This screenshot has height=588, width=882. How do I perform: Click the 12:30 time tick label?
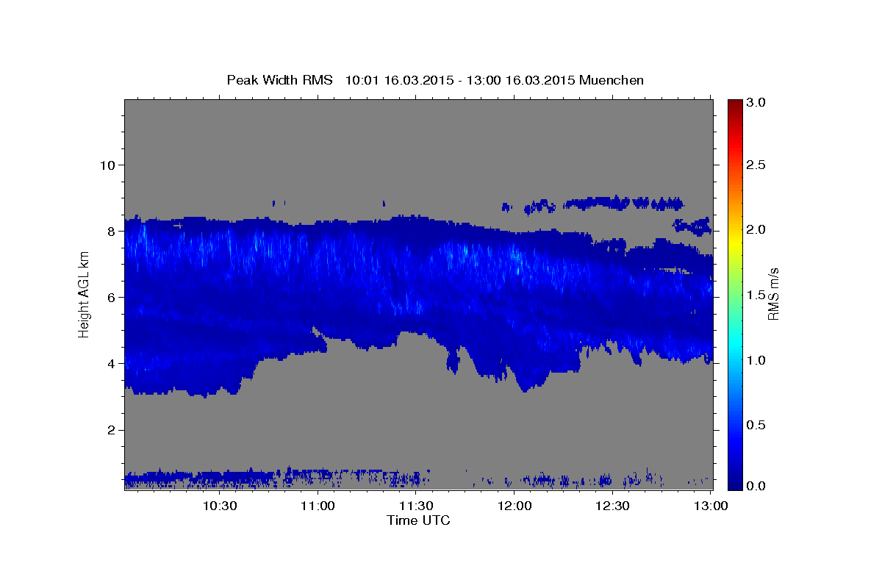click(x=612, y=506)
